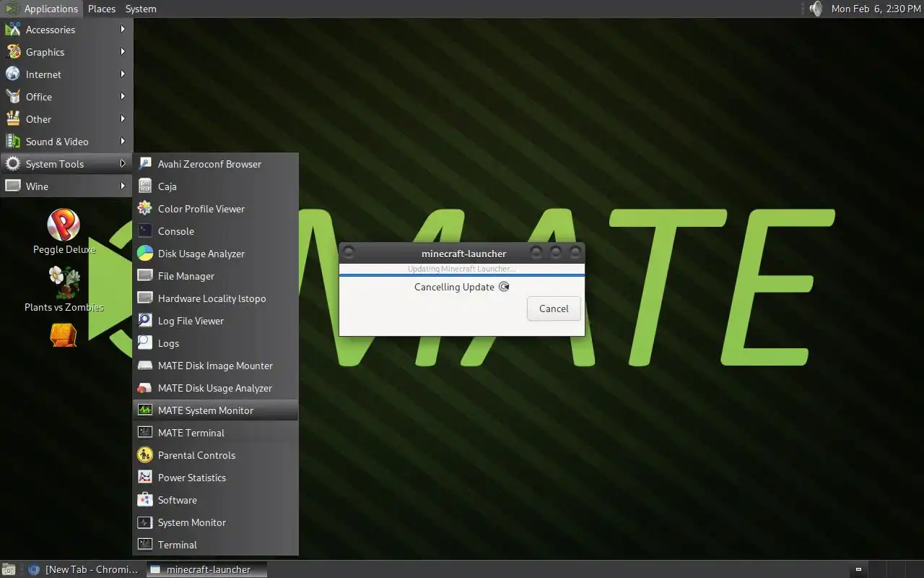Open the Places menu
This screenshot has height=578, width=924.
pyautogui.click(x=102, y=9)
